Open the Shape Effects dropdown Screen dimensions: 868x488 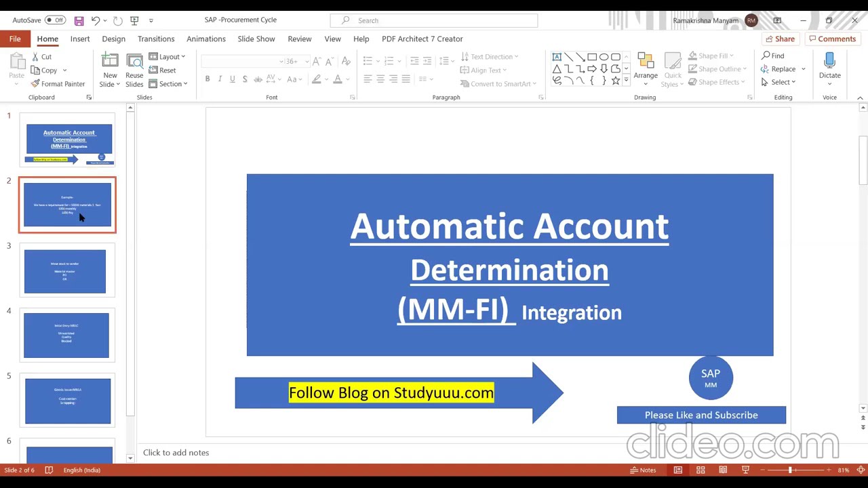click(x=717, y=83)
